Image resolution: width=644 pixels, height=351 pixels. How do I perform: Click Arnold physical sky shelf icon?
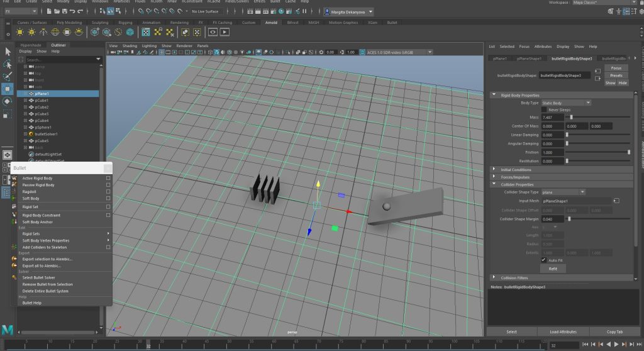(x=79, y=32)
